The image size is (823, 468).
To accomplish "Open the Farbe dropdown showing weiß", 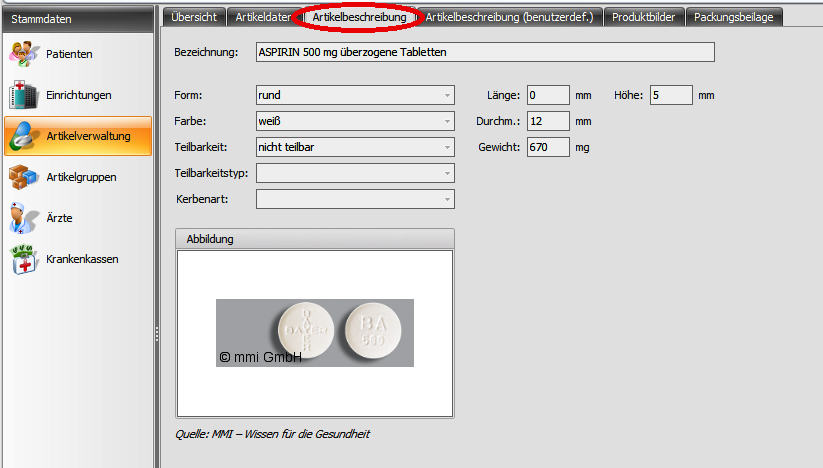I will [x=355, y=121].
